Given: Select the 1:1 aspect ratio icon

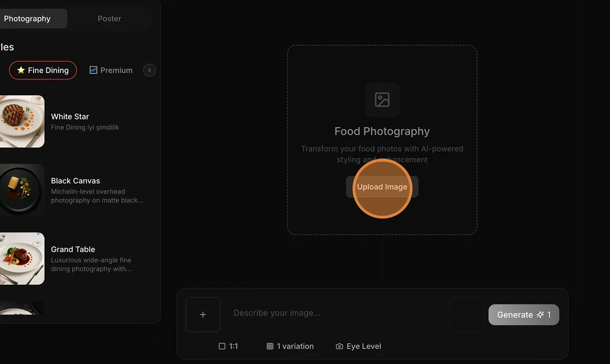Looking at the screenshot, I should (x=222, y=346).
